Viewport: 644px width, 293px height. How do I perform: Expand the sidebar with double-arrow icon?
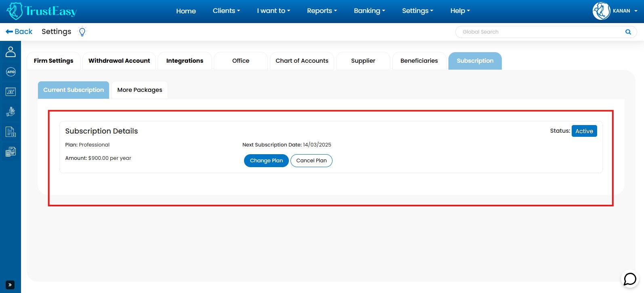click(10, 285)
